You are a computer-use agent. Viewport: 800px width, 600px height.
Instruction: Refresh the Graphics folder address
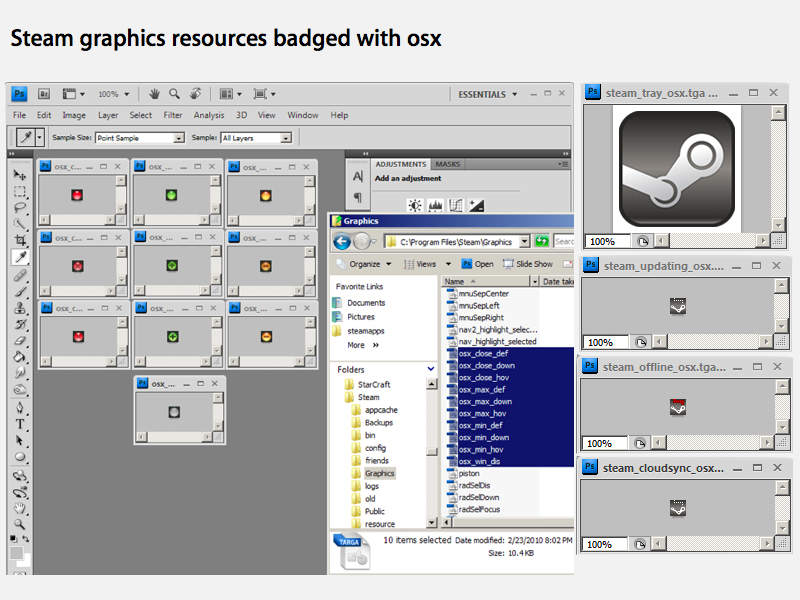click(541, 241)
